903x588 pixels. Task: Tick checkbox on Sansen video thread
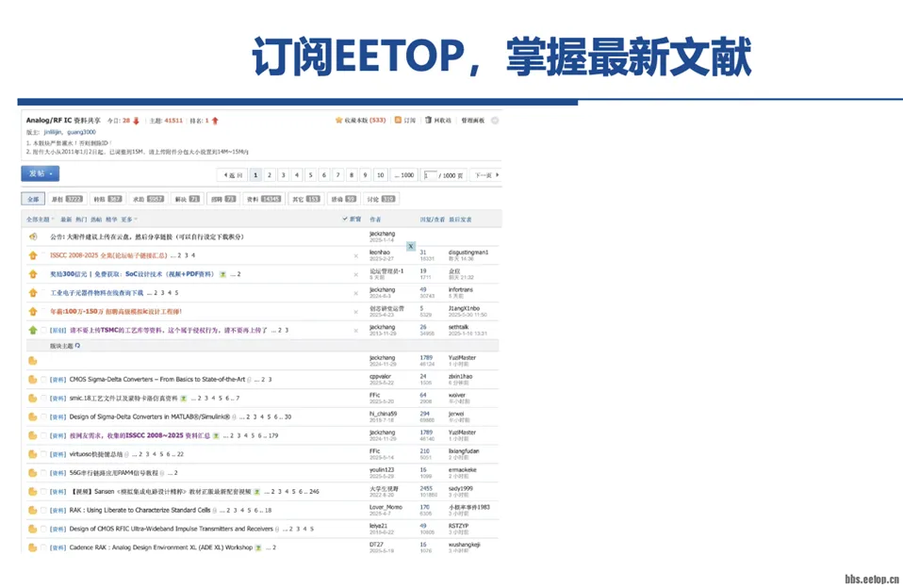click(x=43, y=492)
